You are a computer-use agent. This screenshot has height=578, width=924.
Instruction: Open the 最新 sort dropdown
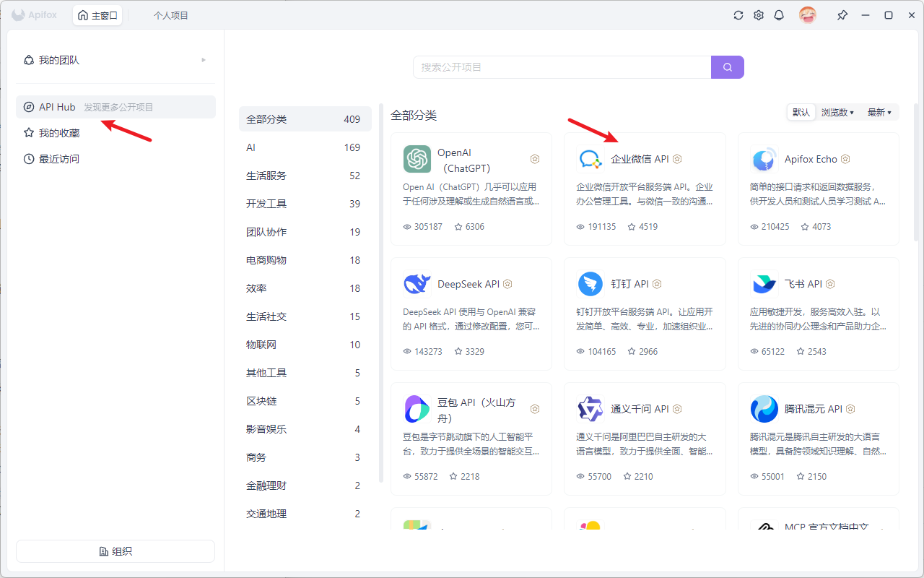pyautogui.click(x=879, y=112)
